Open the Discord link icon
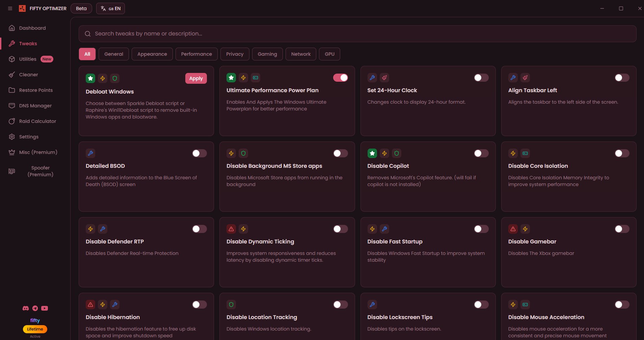 (x=26, y=308)
